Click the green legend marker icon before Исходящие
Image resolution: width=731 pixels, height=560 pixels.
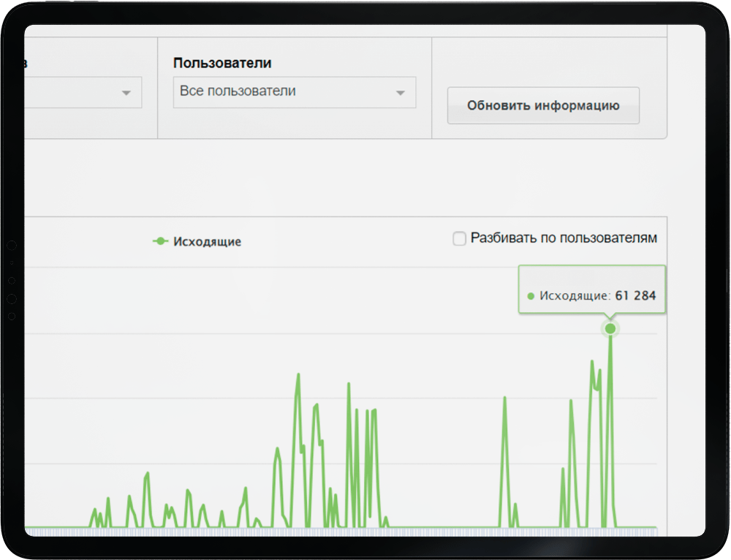tap(160, 241)
